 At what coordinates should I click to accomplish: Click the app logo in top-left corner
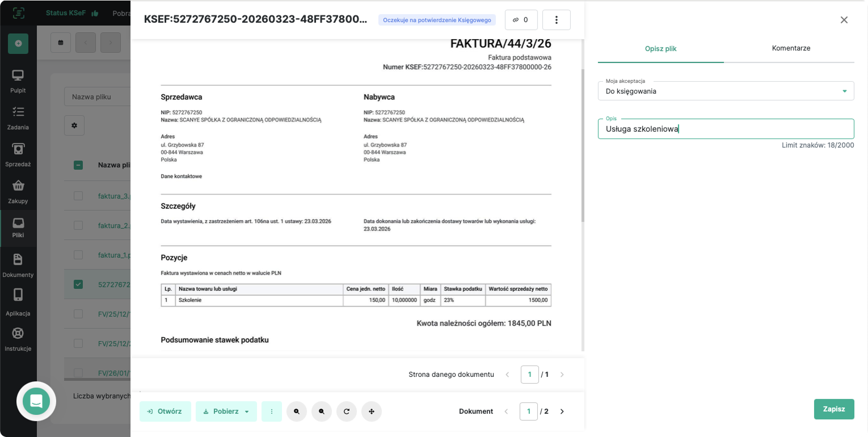click(x=18, y=12)
